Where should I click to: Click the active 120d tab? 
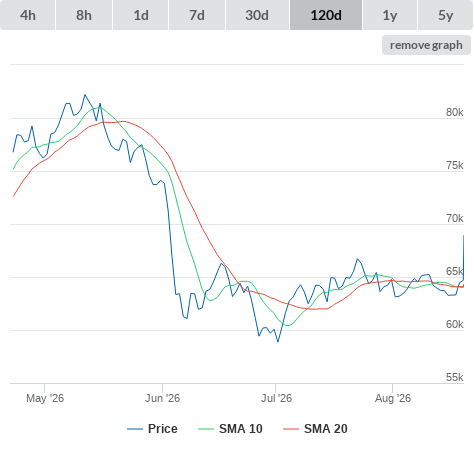[326, 15]
